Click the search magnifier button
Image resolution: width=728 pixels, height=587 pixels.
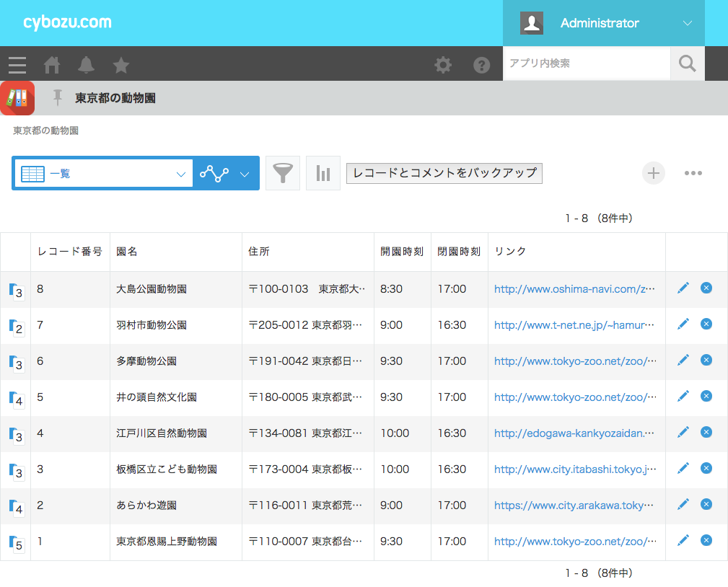tap(687, 63)
